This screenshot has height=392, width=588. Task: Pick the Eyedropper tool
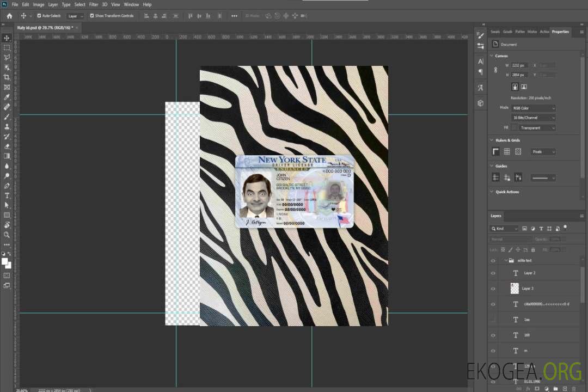[x=7, y=97]
